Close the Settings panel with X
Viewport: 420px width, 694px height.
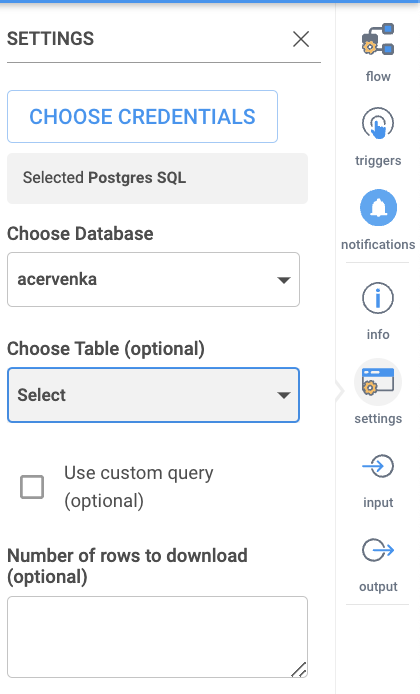click(x=301, y=39)
